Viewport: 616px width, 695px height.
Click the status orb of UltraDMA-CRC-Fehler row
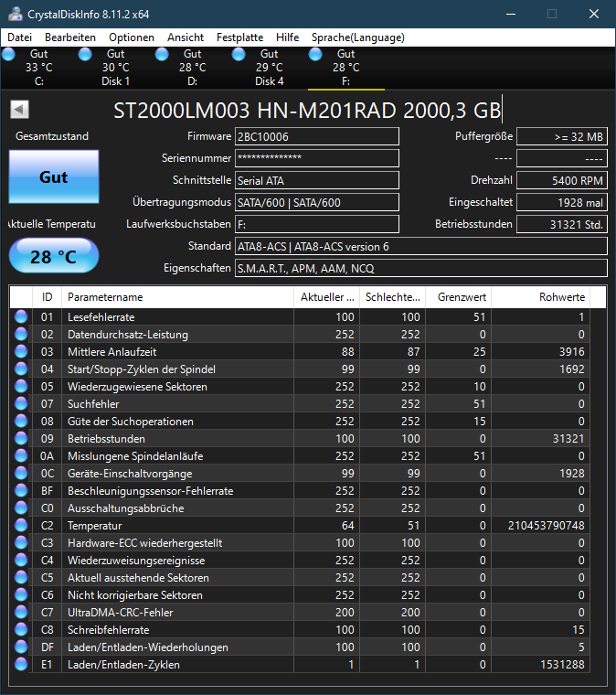click(21, 612)
